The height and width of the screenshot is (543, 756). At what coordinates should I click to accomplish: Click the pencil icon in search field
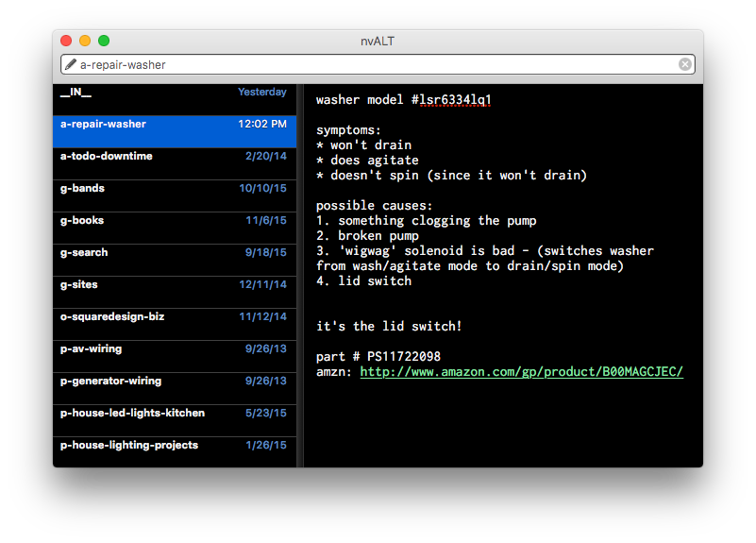tap(70, 65)
